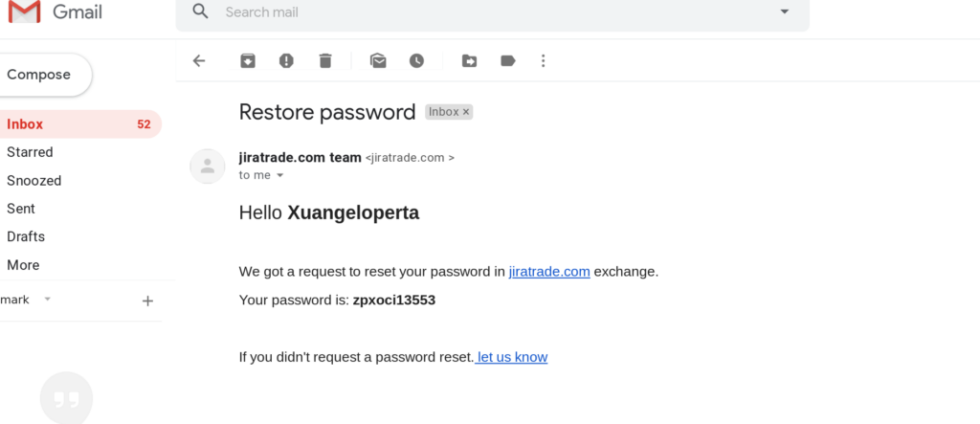Archive this email with the archive icon

click(x=248, y=60)
